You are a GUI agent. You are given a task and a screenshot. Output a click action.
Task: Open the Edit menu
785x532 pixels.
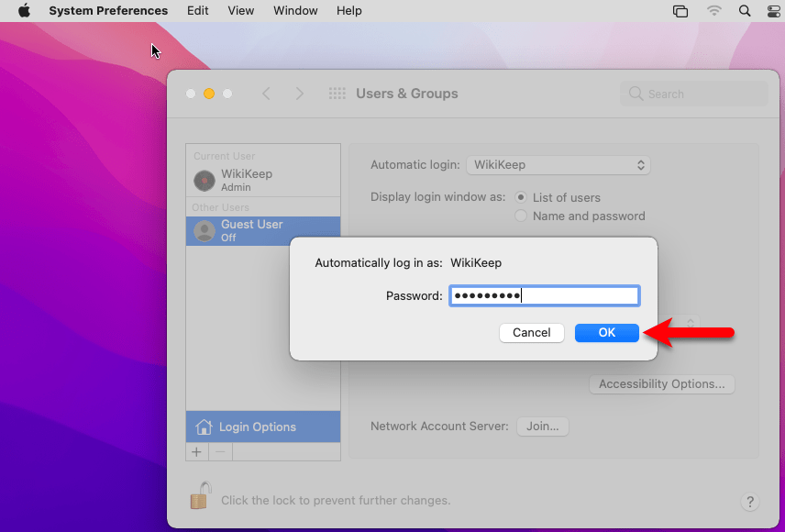click(198, 10)
